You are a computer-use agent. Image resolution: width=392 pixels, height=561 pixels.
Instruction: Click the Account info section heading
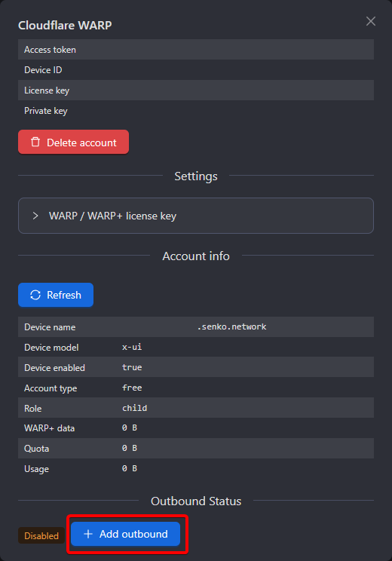coord(196,256)
